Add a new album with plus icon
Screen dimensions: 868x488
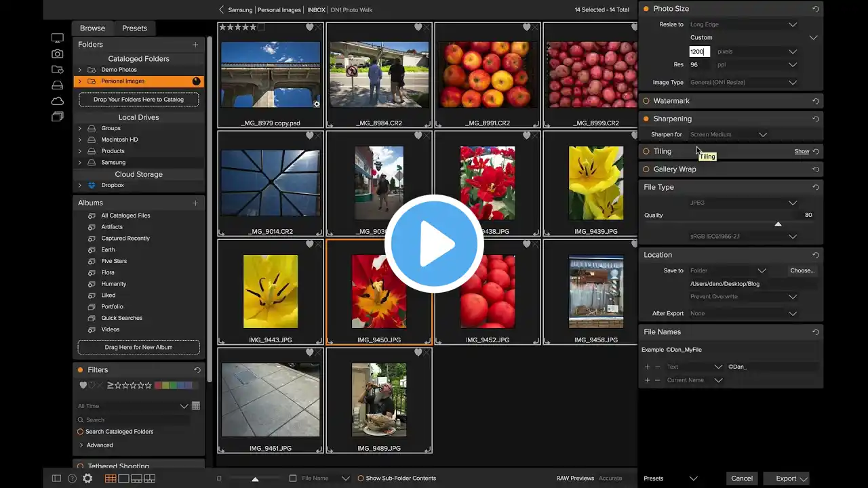[195, 203]
